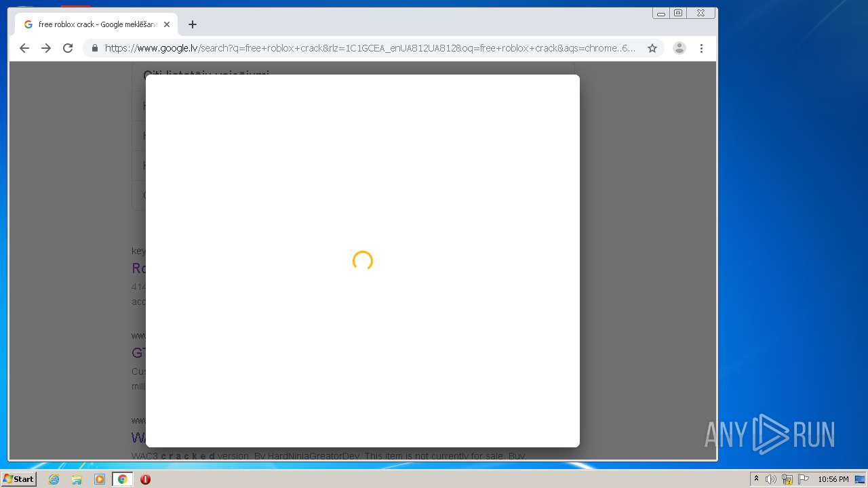Screen dimensions: 868x488
Task: Select the 'free roblox crack' Google tab
Action: 96,24
